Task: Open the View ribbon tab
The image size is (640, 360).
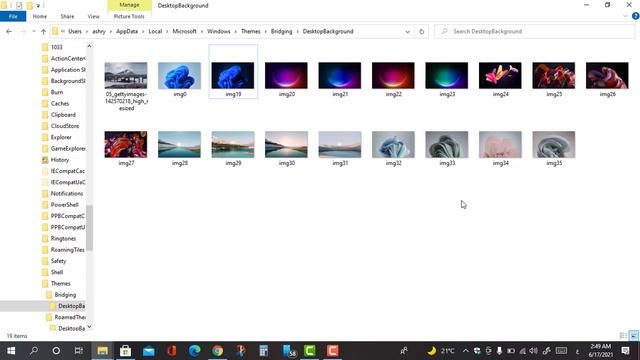Action: click(x=93, y=16)
